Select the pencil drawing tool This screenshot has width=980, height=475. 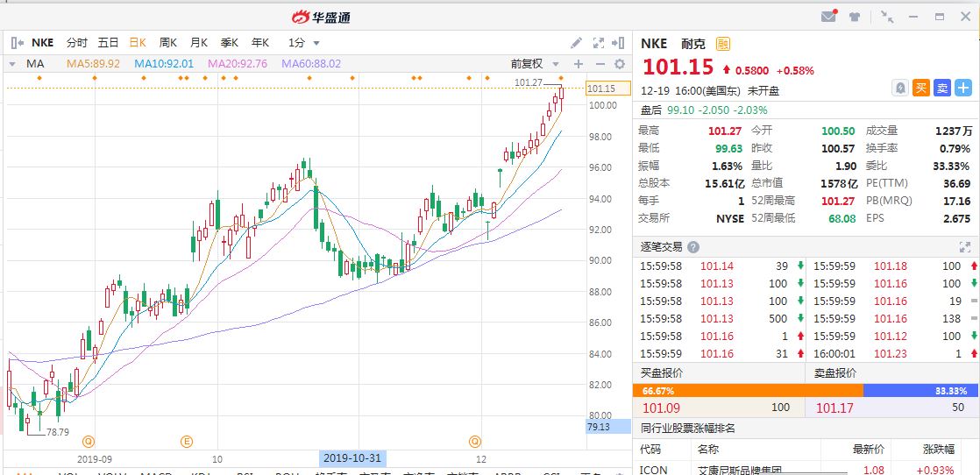tap(576, 42)
